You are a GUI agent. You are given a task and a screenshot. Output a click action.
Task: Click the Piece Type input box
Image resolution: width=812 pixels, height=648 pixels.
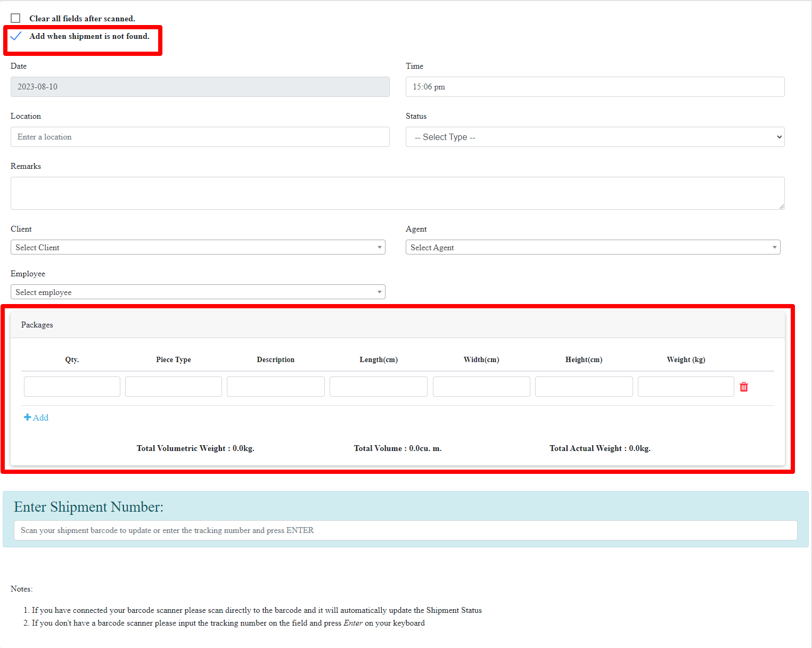point(174,387)
